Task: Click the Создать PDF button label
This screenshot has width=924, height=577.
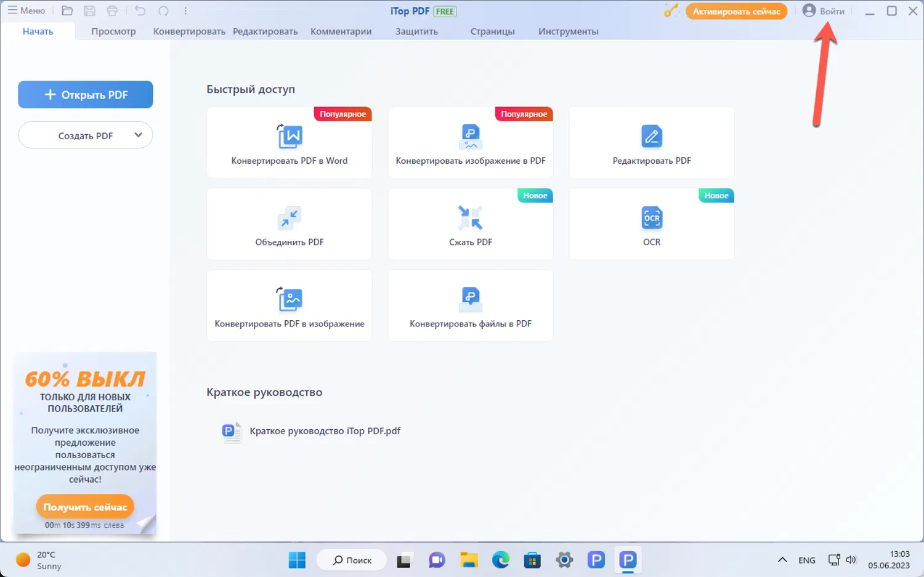Action: pyautogui.click(x=86, y=135)
